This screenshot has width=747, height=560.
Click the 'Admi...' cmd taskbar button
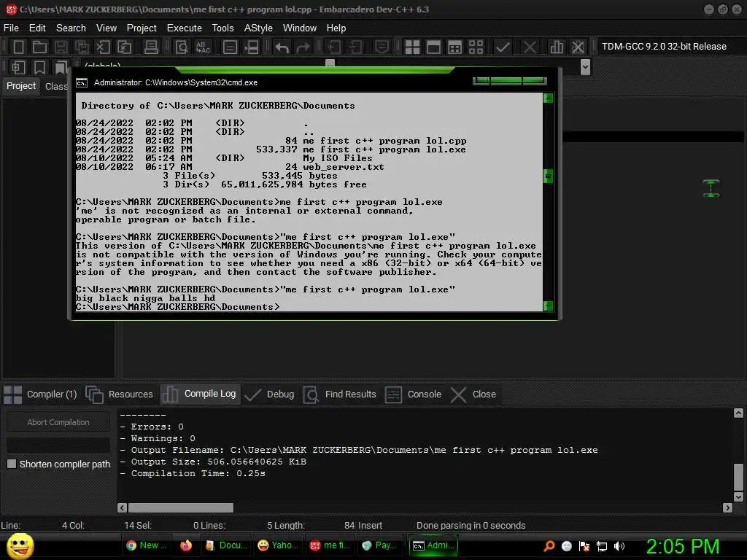click(433, 545)
